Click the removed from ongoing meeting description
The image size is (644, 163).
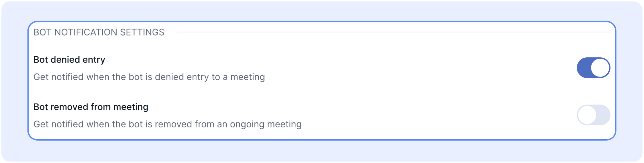pos(167,124)
